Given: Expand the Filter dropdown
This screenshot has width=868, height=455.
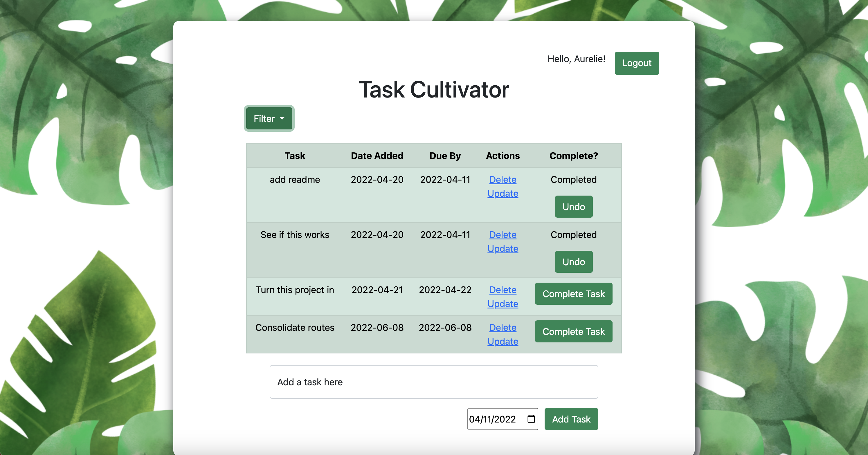Looking at the screenshot, I should 269,119.
